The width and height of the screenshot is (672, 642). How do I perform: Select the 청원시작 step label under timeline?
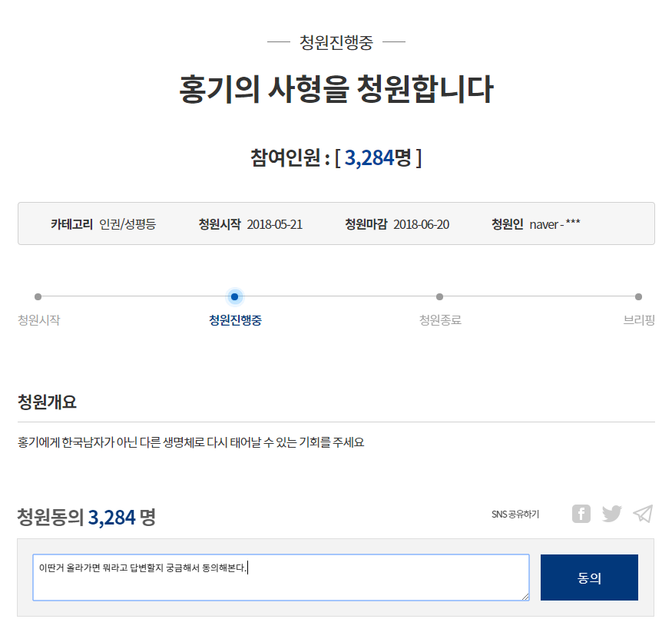click(x=39, y=320)
